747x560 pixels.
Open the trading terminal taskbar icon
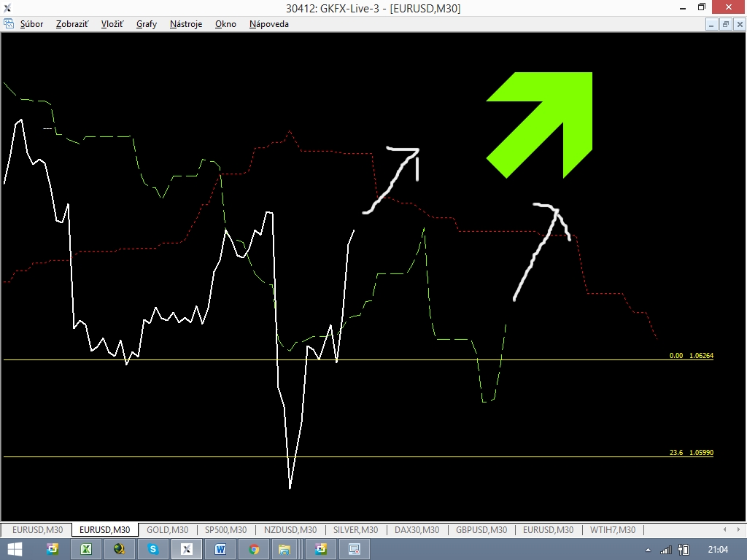click(186, 549)
